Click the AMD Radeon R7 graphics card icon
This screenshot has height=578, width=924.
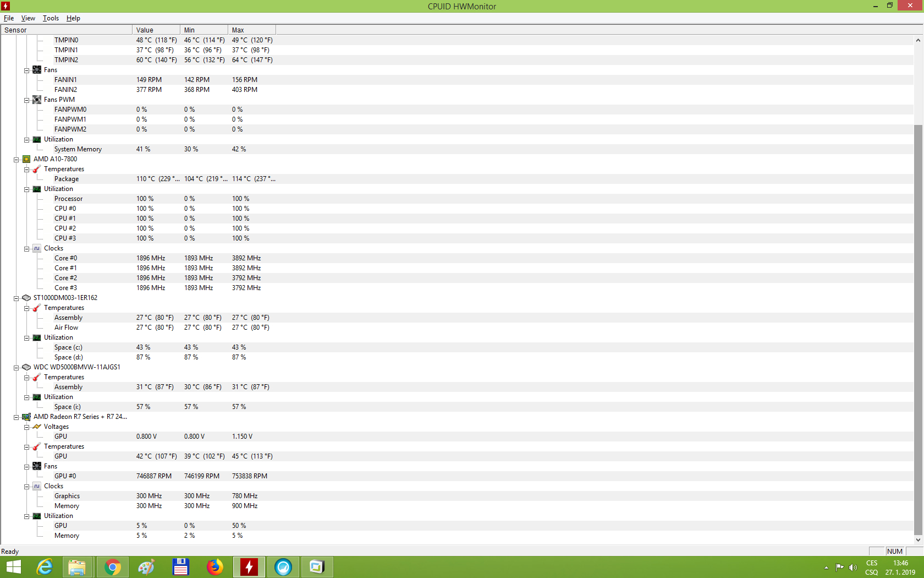(26, 417)
